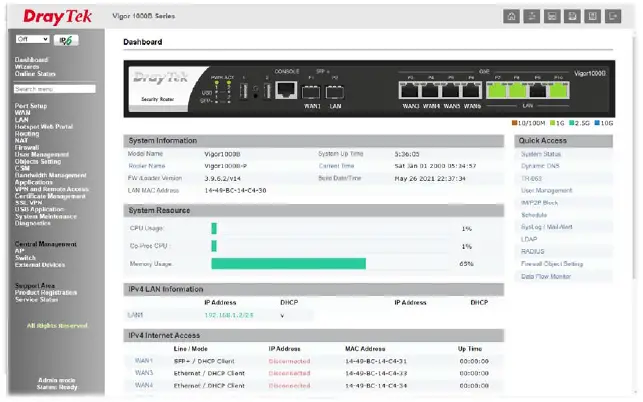Open Dynamic DNS quick access link

(540, 166)
